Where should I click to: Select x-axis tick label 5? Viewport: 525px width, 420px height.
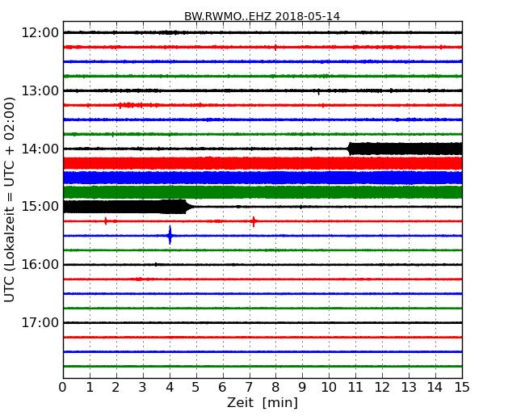[195, 388]
